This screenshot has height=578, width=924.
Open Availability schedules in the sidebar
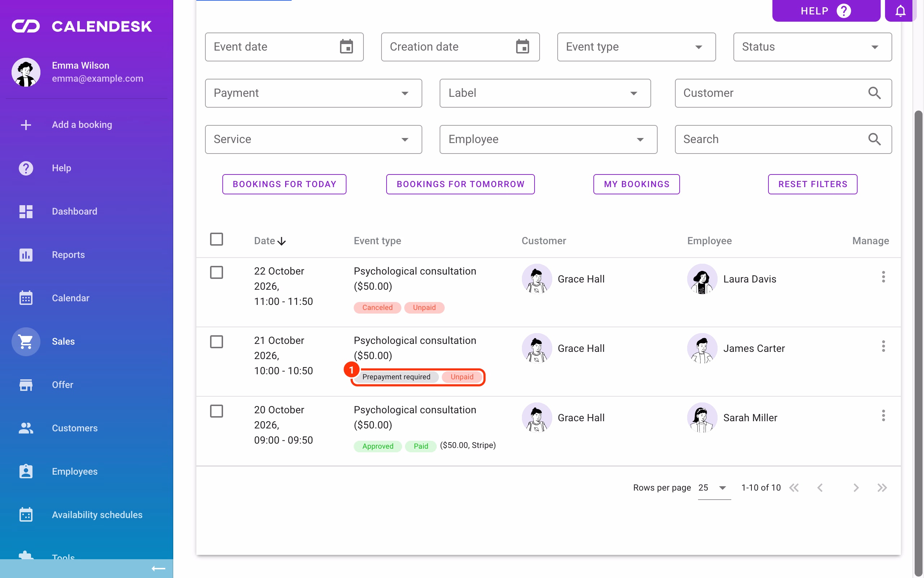pos(87,515)
